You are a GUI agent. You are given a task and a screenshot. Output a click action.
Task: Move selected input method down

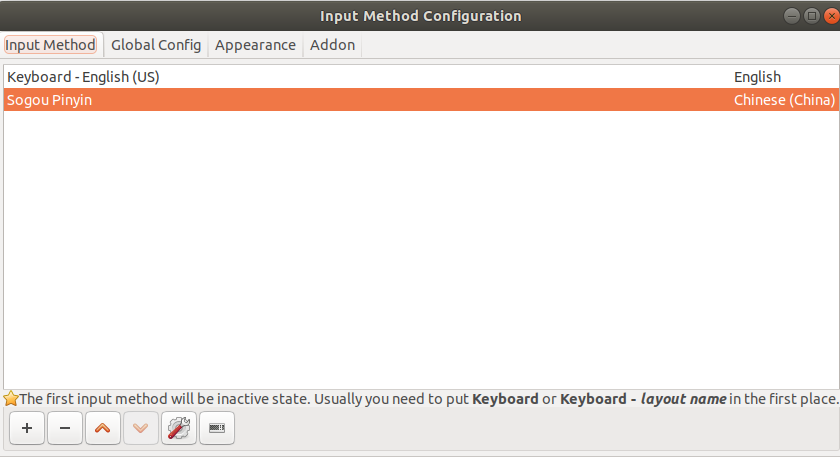pos(141,428)
